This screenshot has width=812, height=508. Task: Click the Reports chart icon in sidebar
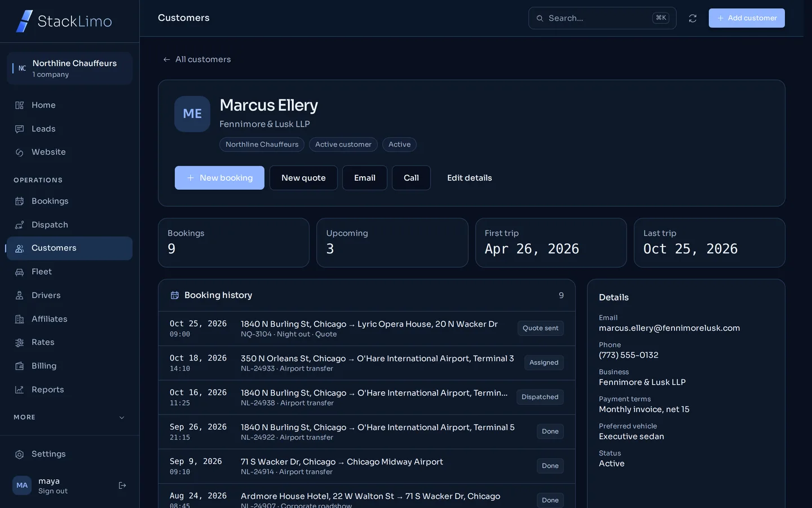pos(19,390)
